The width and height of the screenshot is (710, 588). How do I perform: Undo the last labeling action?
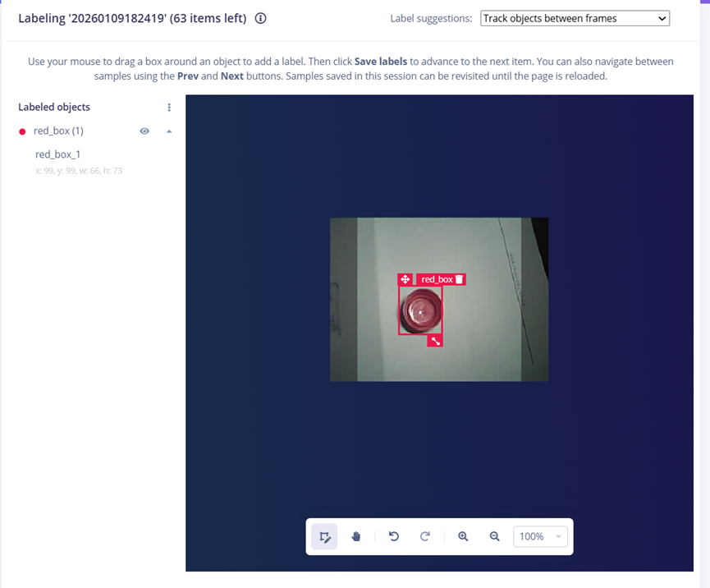[x=394, y=536]
